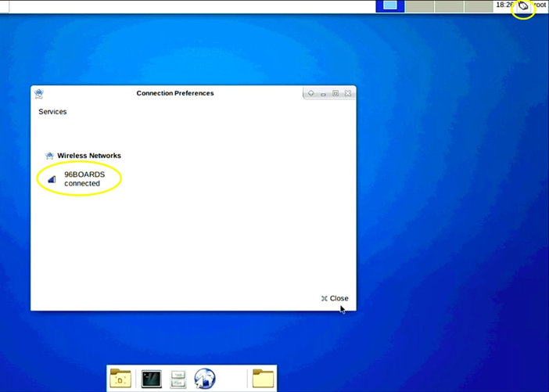Click the network connection tray icon
The width and height of the screenshot is (549, 392).
click(523, 6)
